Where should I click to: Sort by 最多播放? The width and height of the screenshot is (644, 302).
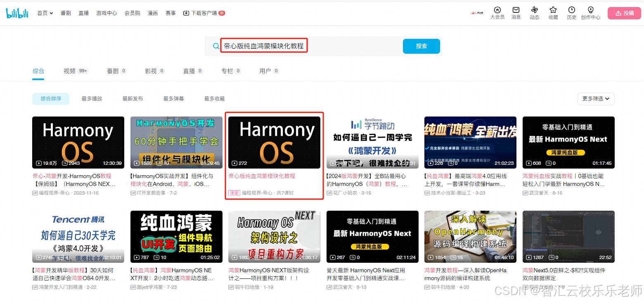pos(92,99)
